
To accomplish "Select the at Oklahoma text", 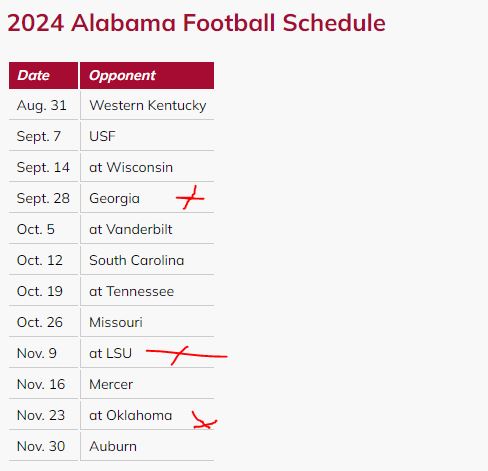I will pos(130,415).
